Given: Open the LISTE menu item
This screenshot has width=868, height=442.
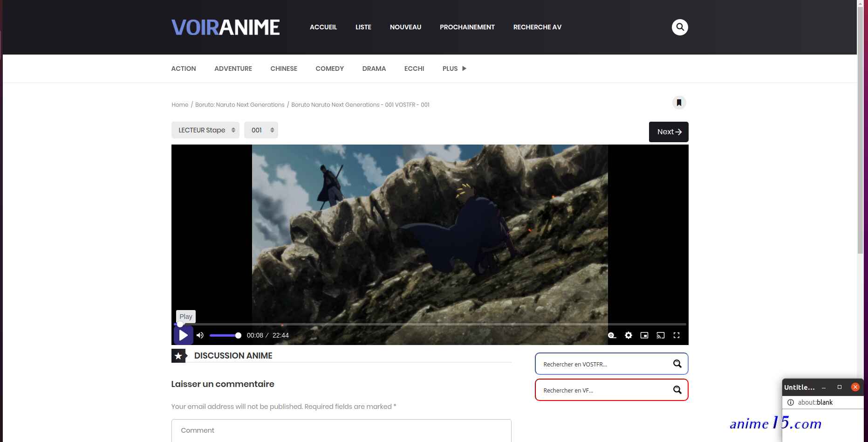Looking at the screenshot, I should (363, 27).
